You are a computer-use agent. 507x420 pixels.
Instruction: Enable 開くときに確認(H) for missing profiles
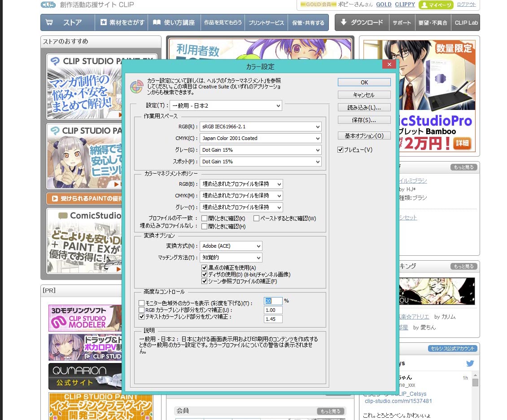point(204,226)
